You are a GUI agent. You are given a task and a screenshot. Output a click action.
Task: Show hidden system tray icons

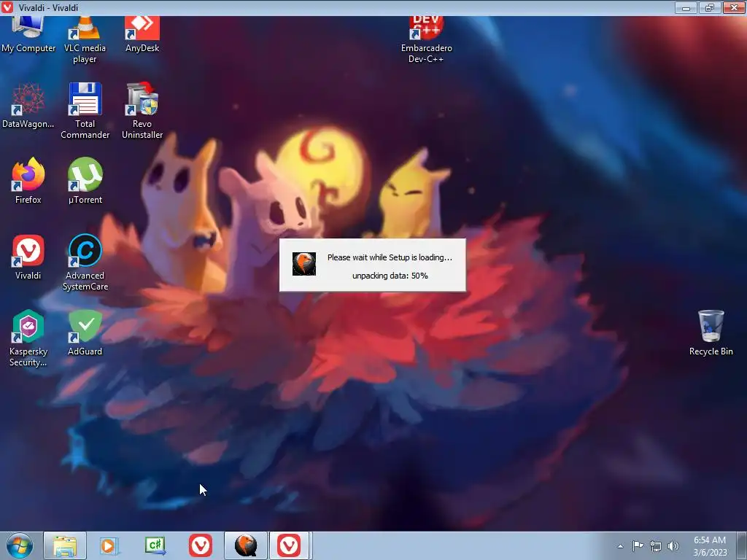620,546
